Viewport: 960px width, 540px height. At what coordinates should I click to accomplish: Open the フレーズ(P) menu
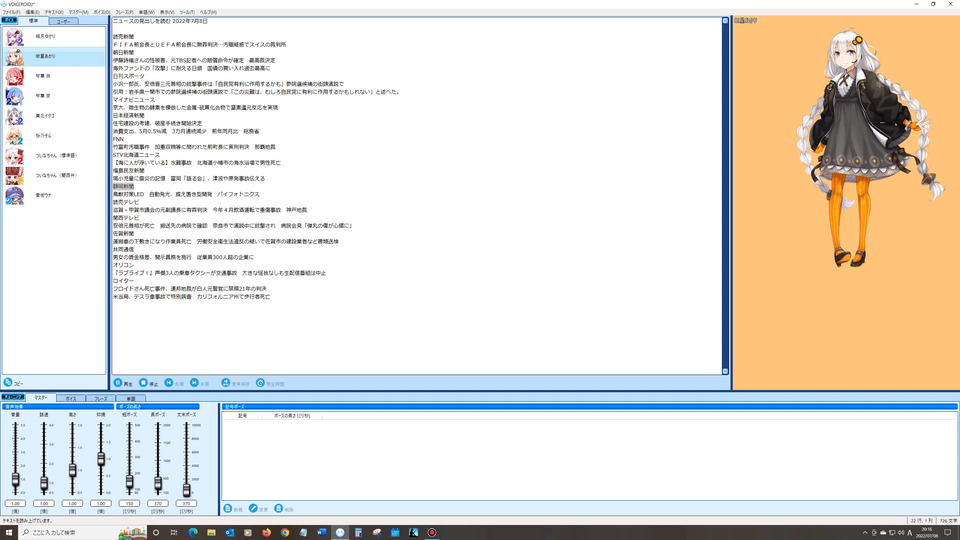[124, 12]
